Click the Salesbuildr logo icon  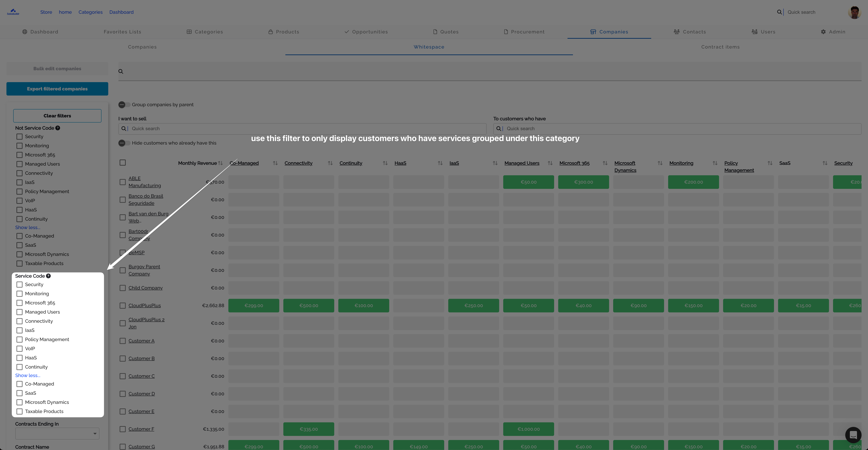pyautogui.click(x=13, y=12)
